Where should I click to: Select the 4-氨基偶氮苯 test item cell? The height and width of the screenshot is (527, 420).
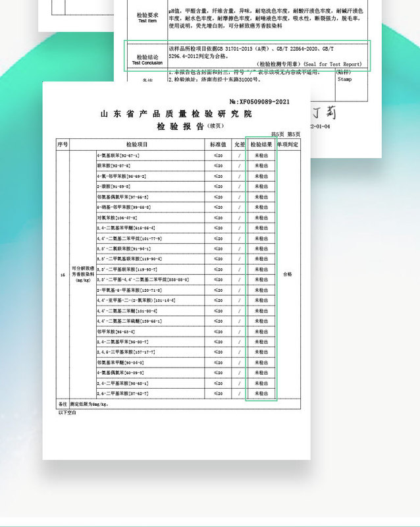(150, 373)
